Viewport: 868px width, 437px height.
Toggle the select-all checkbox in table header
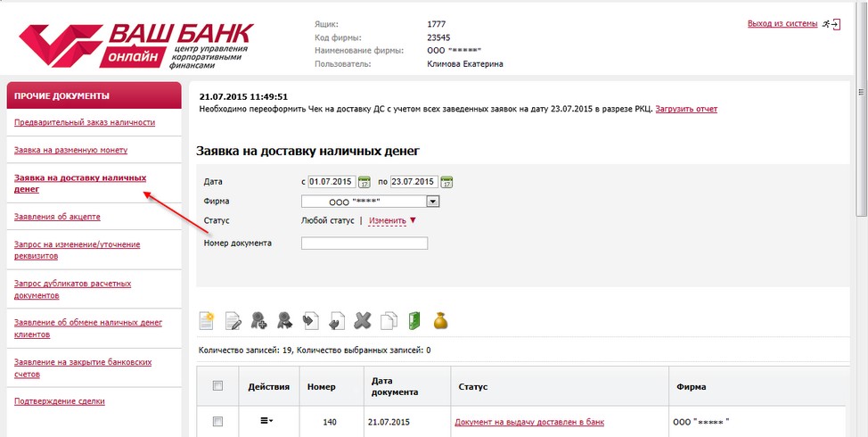point(218,386)
